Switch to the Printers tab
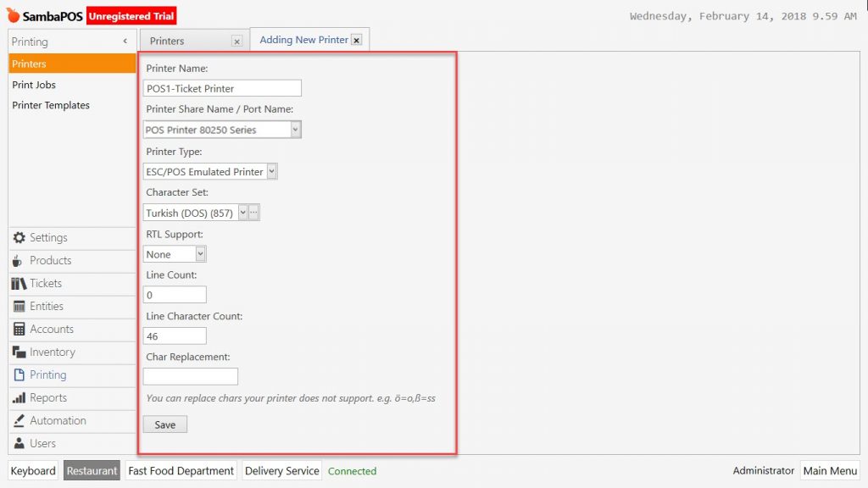Viewport: 868px width, 488px height. click(167, 41)
